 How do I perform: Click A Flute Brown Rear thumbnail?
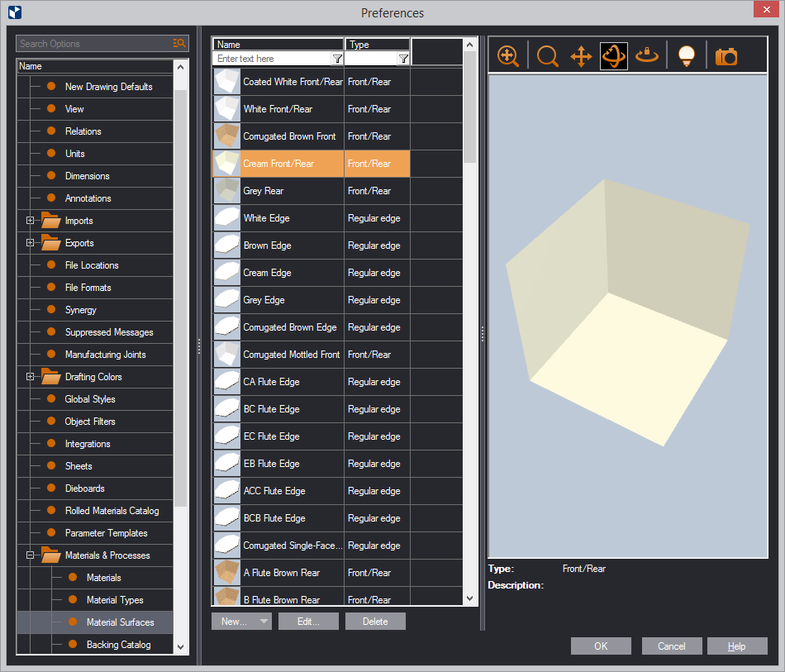(226, 573)
